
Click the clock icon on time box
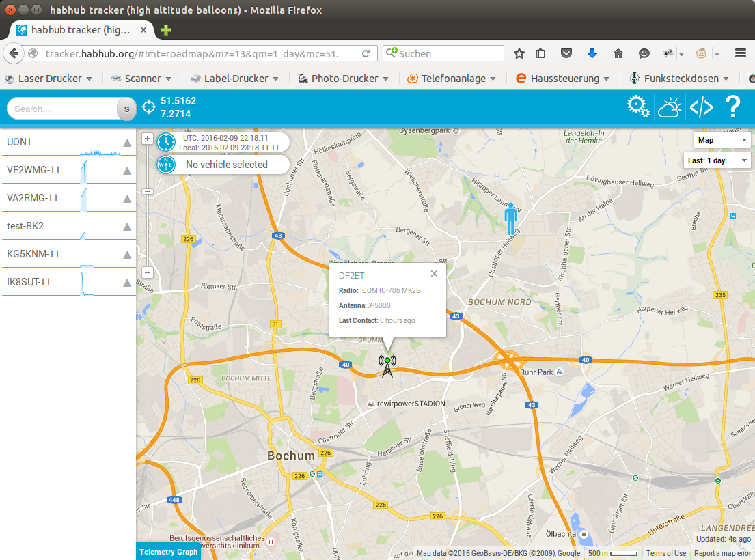166,143
